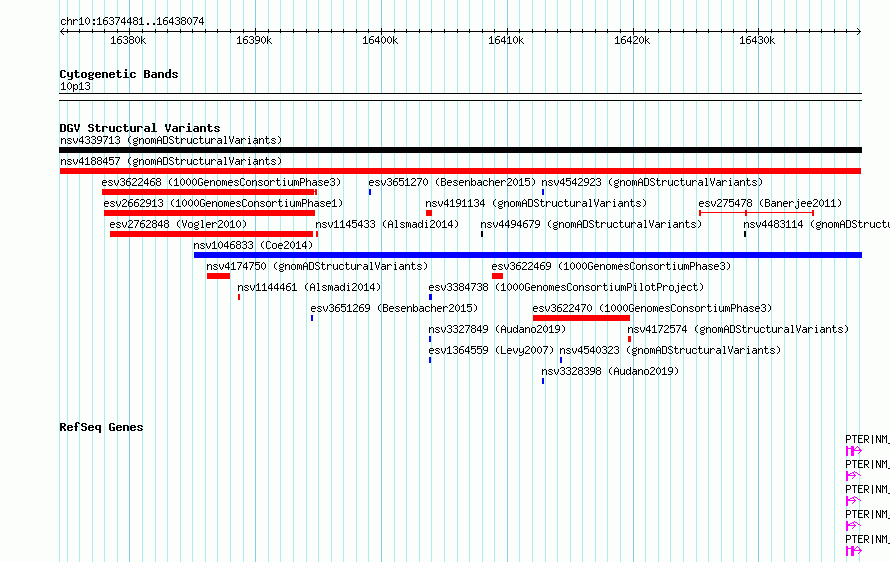The height and width of the screenshot is (562, 890).
Task: Select esv2662913 1000GenomesConsortiumPhase1 label
Action: click(x=223, y=203)
